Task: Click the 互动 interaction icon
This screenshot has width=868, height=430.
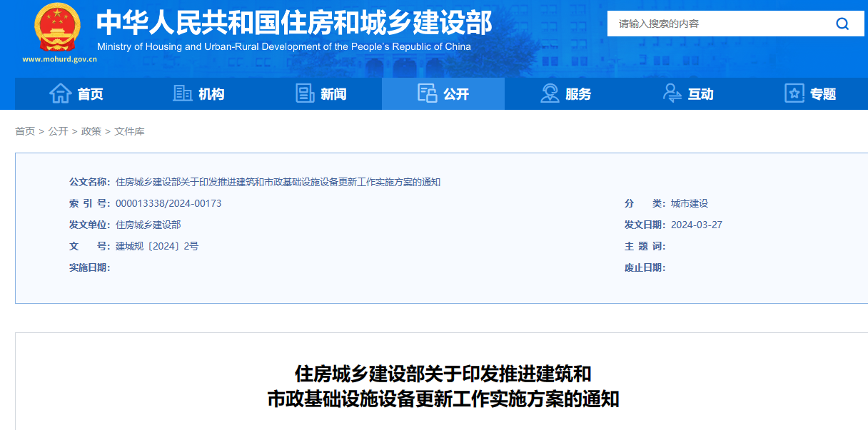Action: [x=671, y=93]
